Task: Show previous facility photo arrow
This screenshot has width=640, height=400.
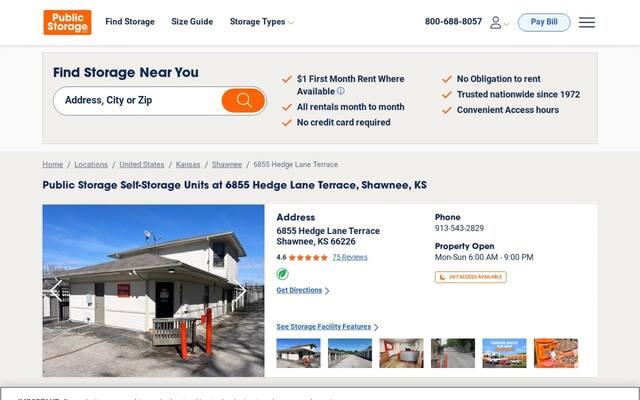Action: click(56, 290)
